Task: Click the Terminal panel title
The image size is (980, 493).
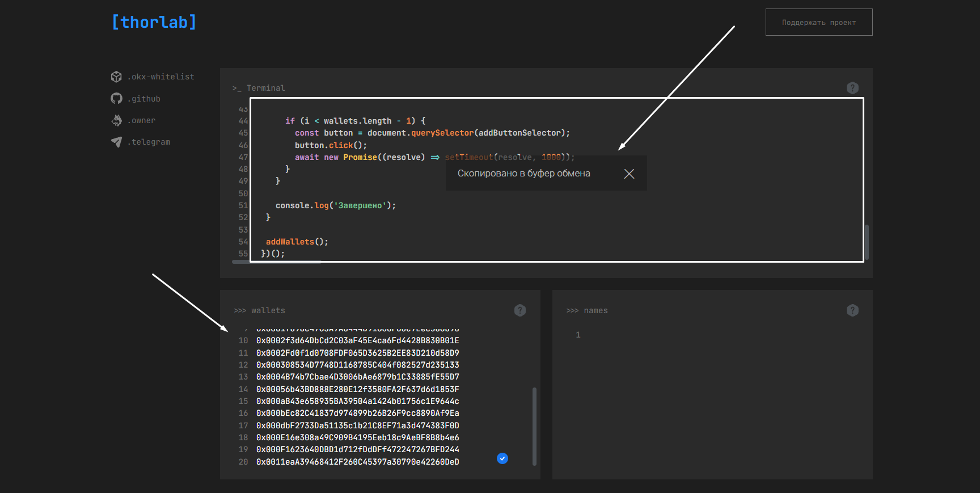Action: (259, 88)
